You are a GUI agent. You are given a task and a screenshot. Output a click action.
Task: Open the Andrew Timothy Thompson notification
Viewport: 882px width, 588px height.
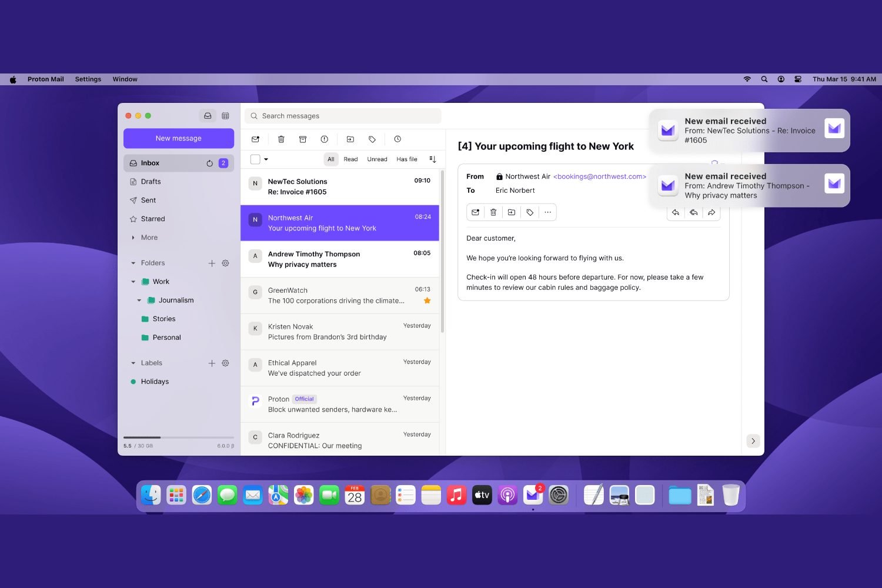(x=750, y=186)
